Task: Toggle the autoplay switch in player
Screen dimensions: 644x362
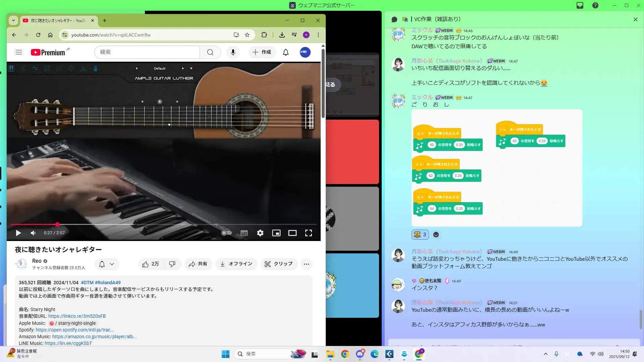Action: point(227,233)
